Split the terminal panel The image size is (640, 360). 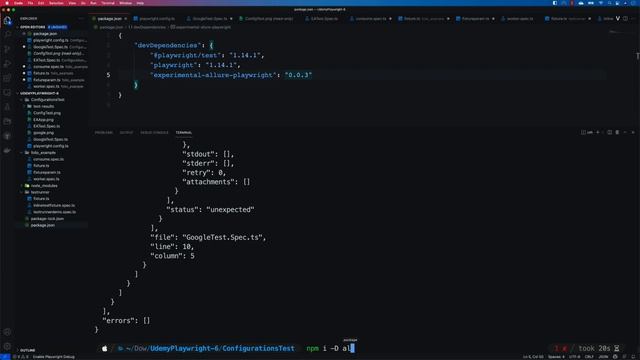pyautogui.click(x=609, y=132)
